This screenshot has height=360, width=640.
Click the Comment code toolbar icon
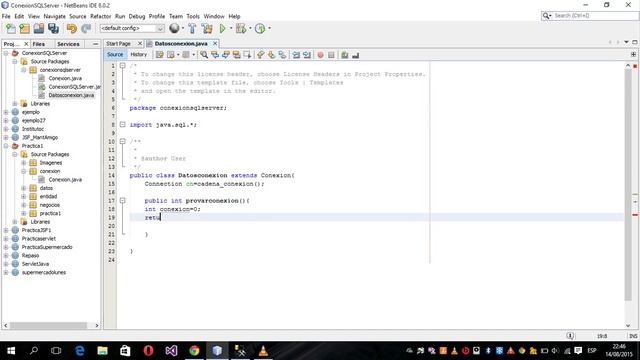pyautogui.click(x=345, y=55)
